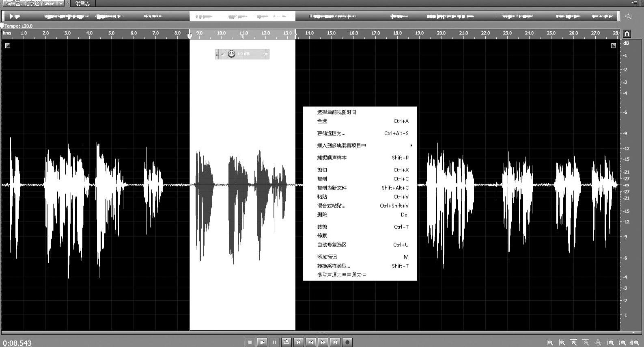The width and height of the screenshot is (644, 347).
Task: Start playback with the Play button
Action: 262,342
